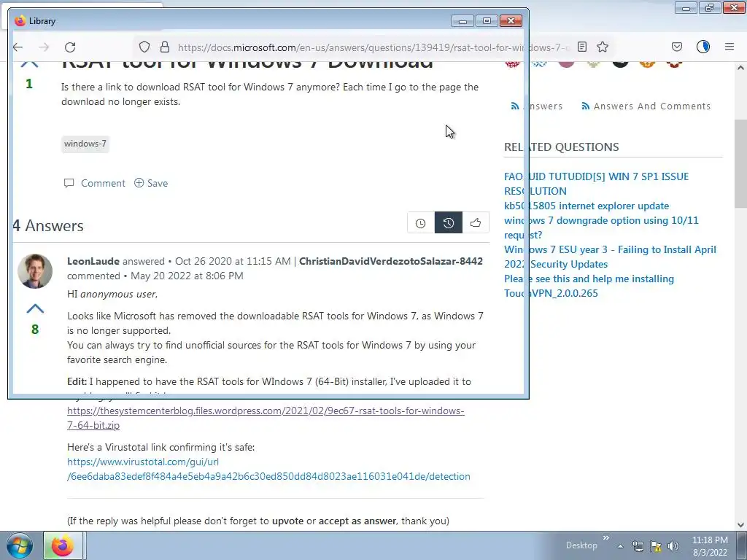The image size is (747, 560).
Task: Open the Firefox account profile icon
Action: coord(703,47)
